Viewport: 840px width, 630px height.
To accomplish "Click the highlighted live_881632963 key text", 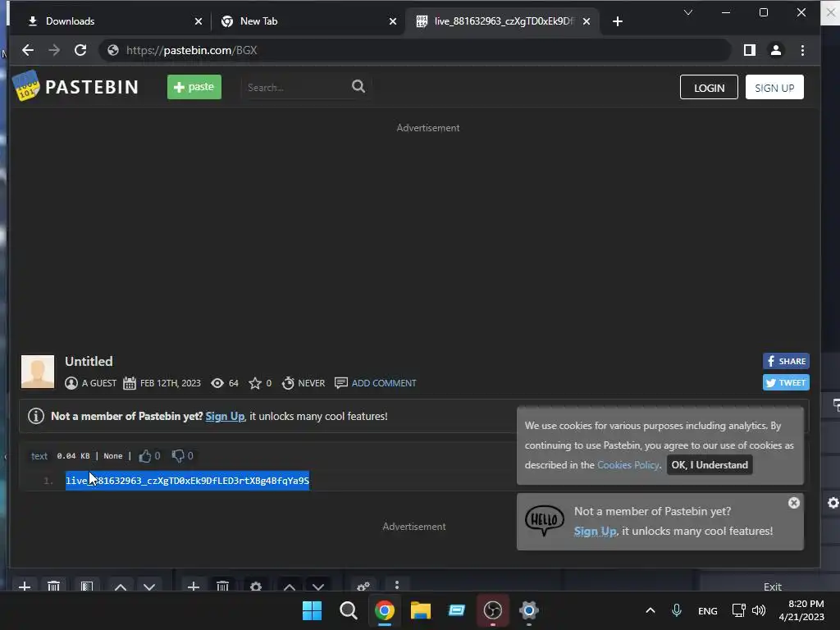I will (188, 481).
